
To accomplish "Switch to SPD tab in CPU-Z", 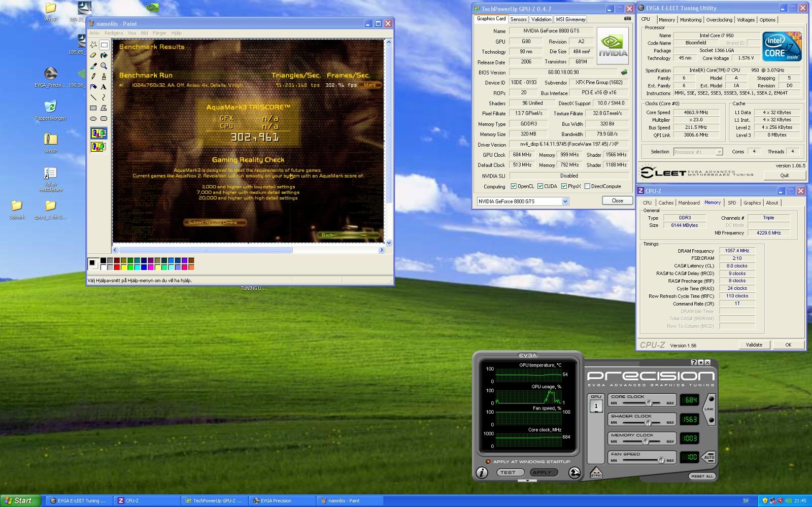I will [732, 202].
